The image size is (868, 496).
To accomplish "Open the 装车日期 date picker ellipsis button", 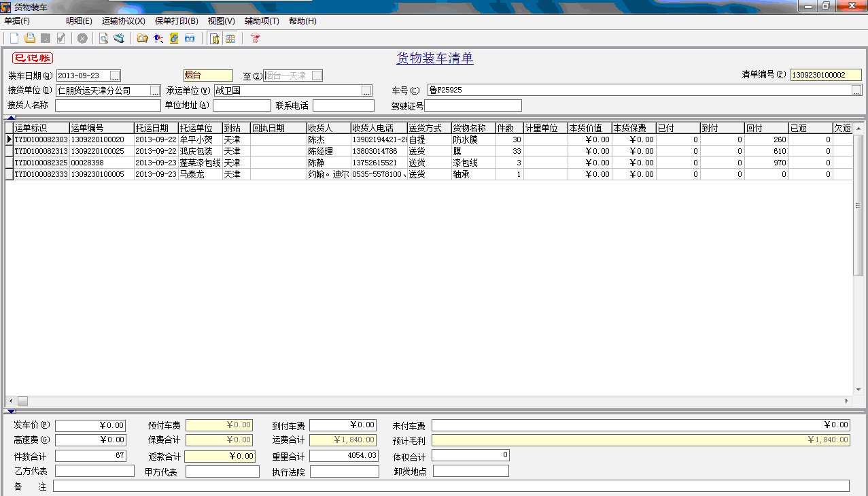I will click(115, 76).
